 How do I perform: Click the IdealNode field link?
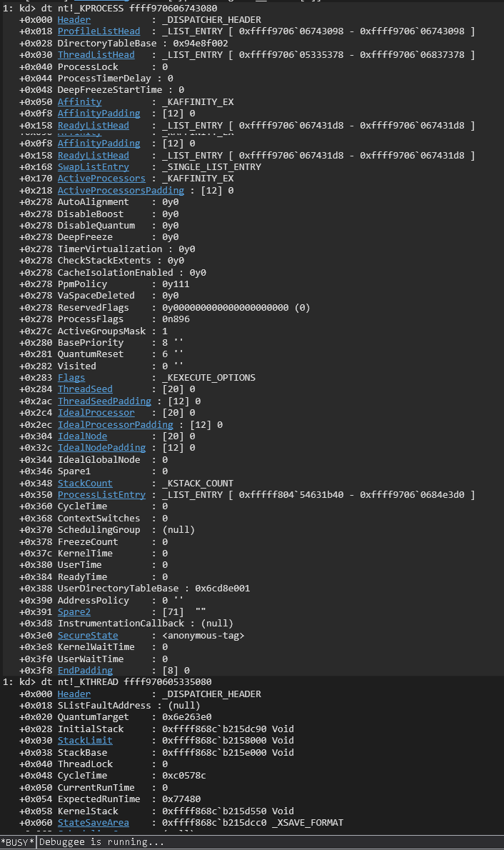click(82, 436)
